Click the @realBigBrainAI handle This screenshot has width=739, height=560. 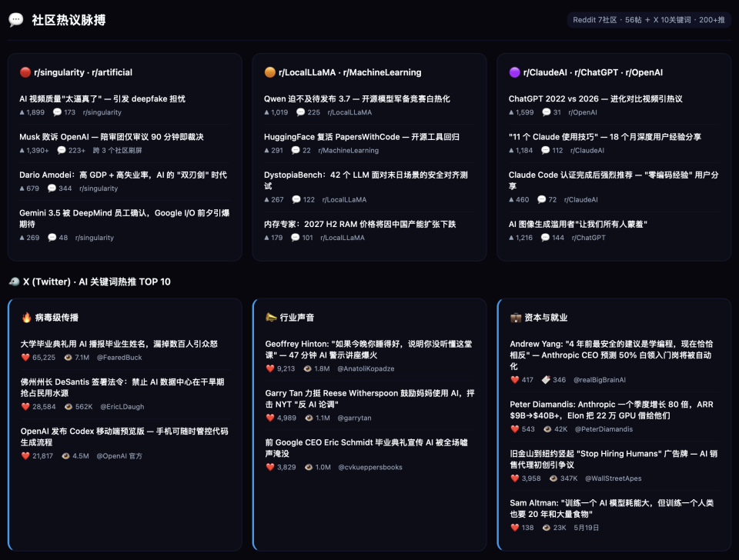tap(600, 379)
